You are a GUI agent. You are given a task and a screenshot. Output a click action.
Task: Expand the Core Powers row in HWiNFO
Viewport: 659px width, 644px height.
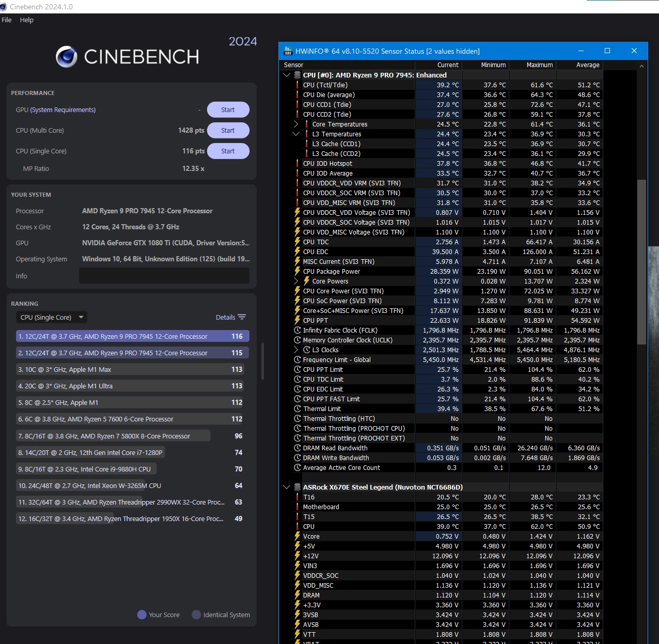pos(296,281)
